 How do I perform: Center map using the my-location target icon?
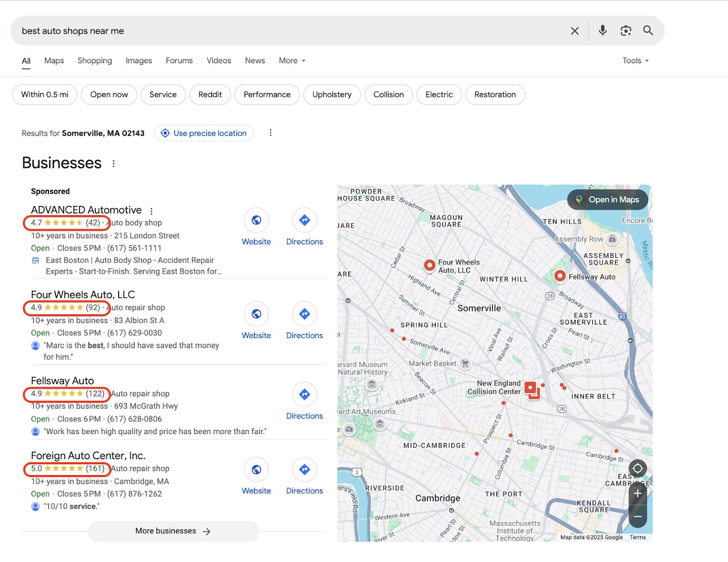coord(637,468)
